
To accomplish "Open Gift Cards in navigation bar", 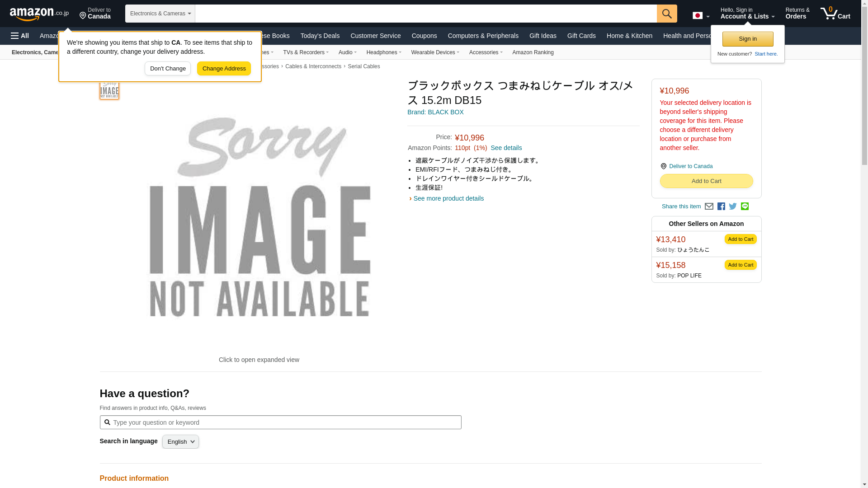I will coord(581,36).
